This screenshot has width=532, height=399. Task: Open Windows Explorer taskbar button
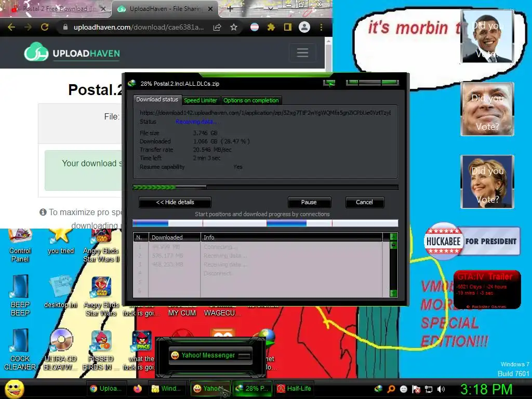(167, 389)
